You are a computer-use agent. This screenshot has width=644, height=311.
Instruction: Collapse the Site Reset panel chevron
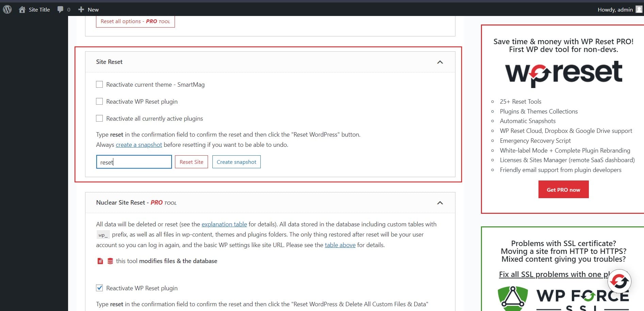440,62
